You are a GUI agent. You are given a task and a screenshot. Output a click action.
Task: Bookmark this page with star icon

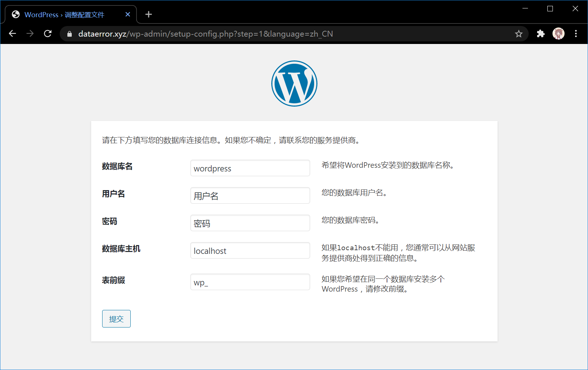pyautogui.click(x=518, y=34)
